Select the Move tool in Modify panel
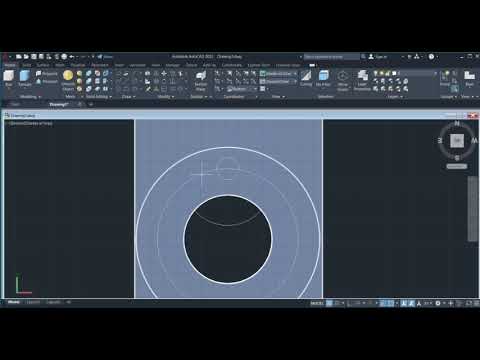This screenshot has height=360, width=480. click(164, 73)
